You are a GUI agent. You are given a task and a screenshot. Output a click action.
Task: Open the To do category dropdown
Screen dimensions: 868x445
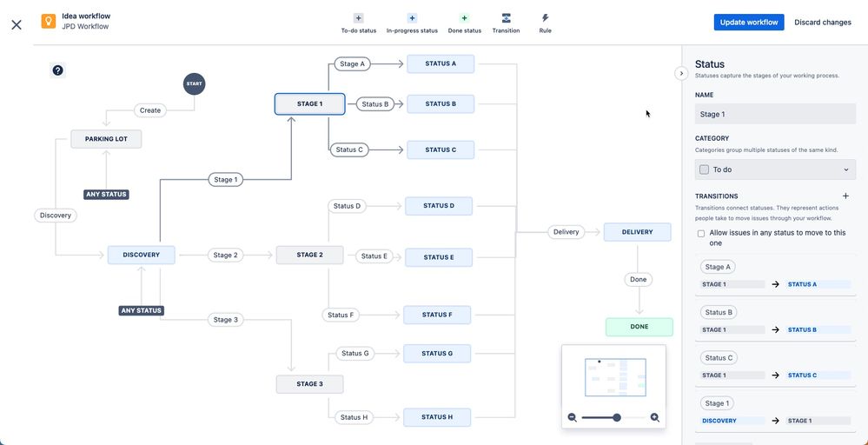775,169
